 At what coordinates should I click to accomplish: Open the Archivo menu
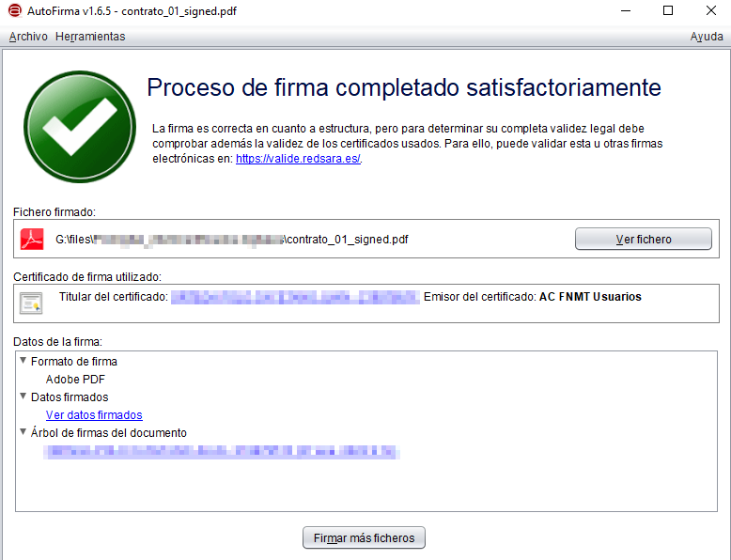click(27, 37)
